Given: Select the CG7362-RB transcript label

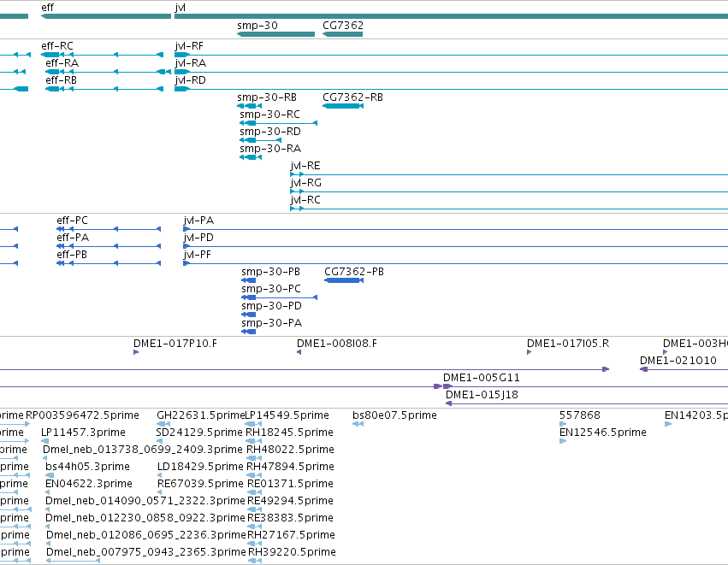Looking at the screenshot, I should coord(352,97).
